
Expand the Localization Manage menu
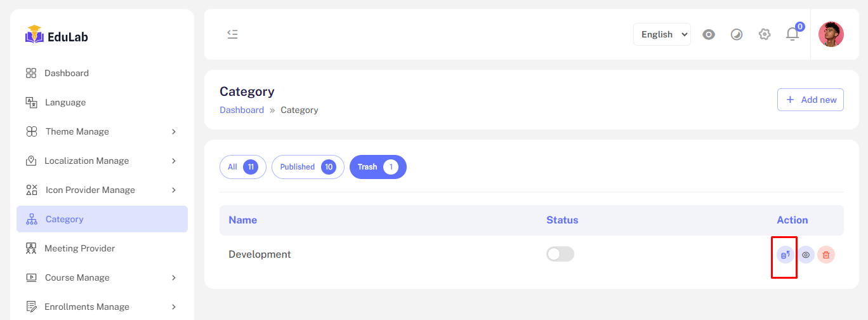(102, 161)
